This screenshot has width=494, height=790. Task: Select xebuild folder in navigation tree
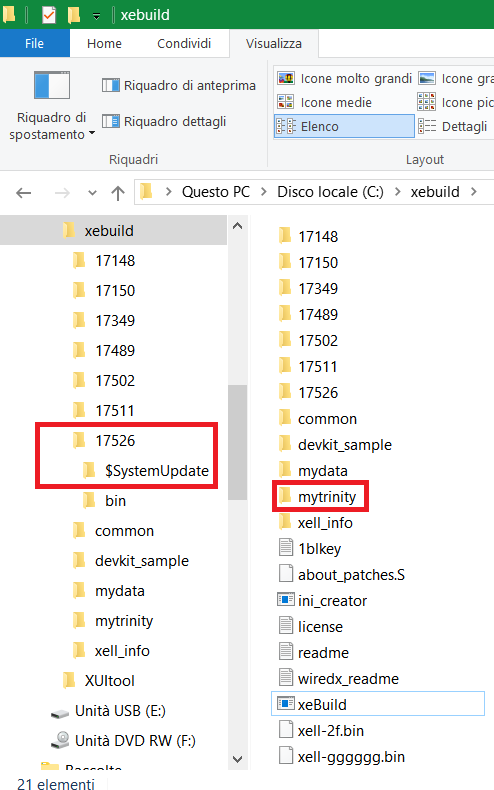113,231
